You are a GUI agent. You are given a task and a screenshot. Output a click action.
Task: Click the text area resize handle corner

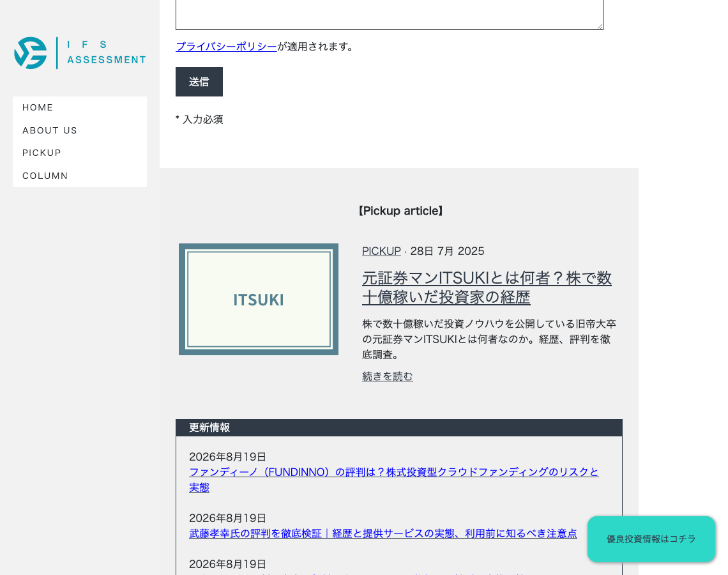pos(600,26)
